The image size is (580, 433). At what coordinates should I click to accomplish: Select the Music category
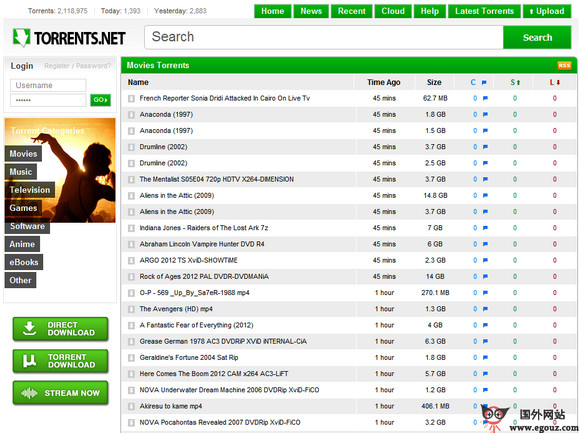point(21,172)
